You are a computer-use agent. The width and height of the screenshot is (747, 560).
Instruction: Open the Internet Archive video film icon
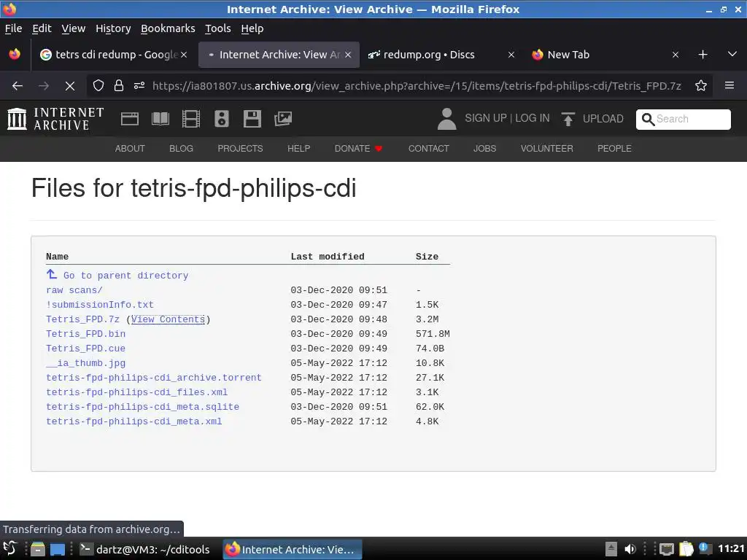pyautogui.click(x=191, y=119)
